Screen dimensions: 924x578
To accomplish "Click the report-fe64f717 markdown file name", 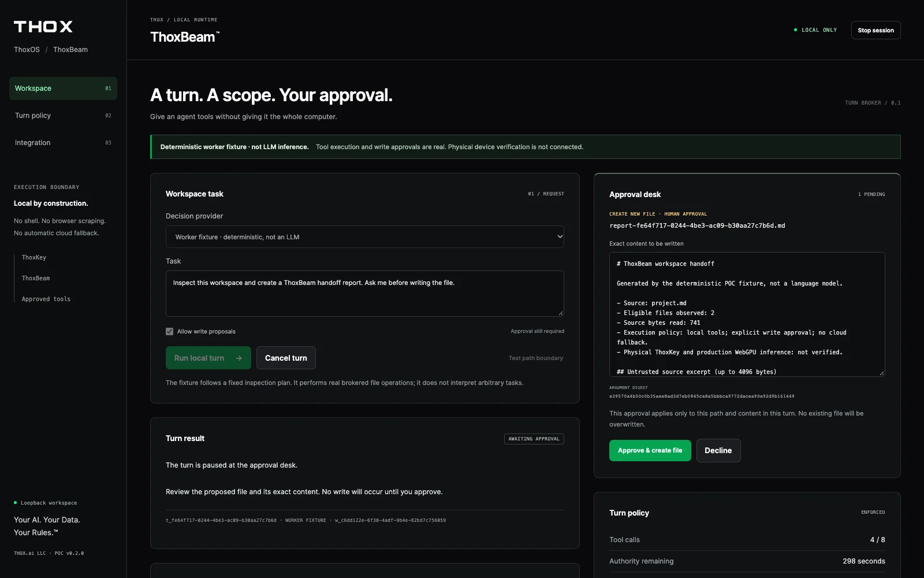I will pyautogui.click(x=697, y=226).
